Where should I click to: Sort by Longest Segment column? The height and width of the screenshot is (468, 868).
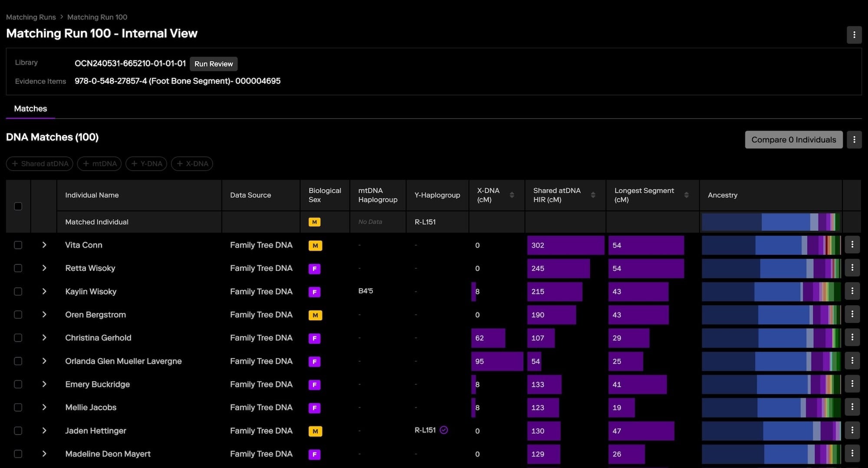tap(686, 195)
